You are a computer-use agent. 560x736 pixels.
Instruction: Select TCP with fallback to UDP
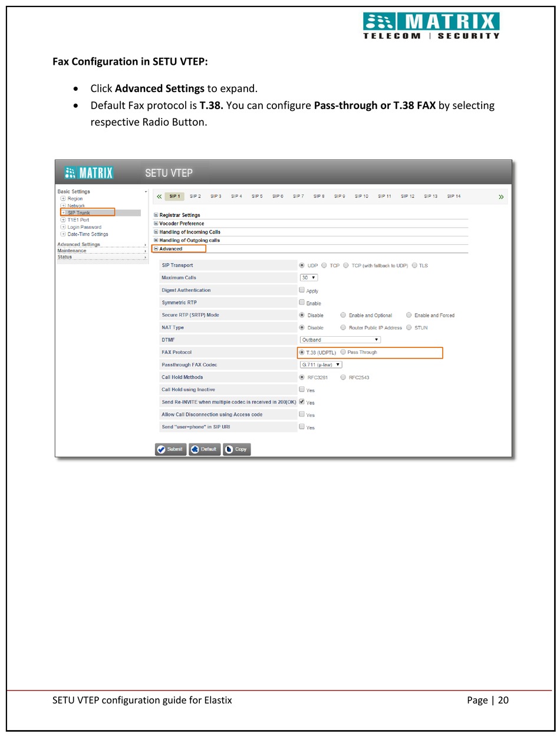click(346, 265)
